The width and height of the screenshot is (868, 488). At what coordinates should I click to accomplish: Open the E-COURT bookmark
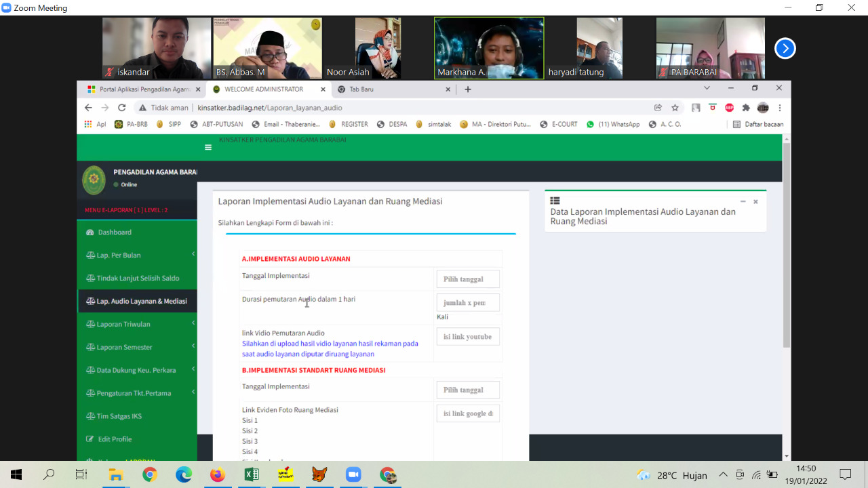pos(559,125)
